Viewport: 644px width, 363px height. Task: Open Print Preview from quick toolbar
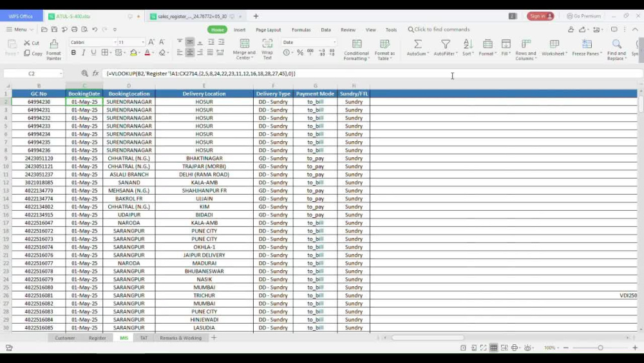click(84, 30)
